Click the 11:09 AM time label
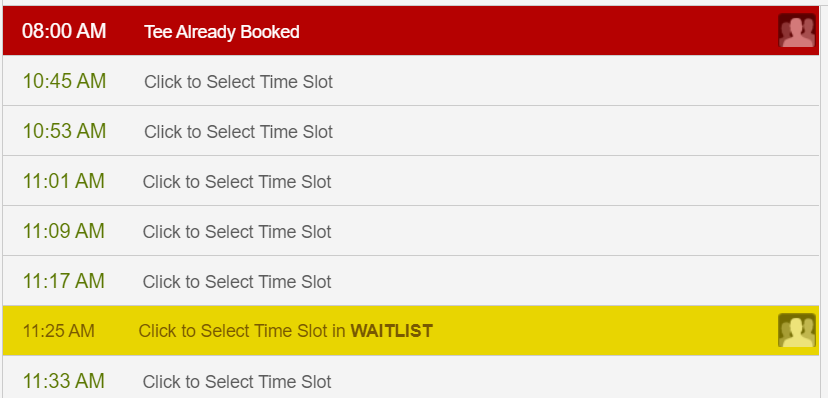The height and width of the screenshot is (398, 828). (63, 231)
